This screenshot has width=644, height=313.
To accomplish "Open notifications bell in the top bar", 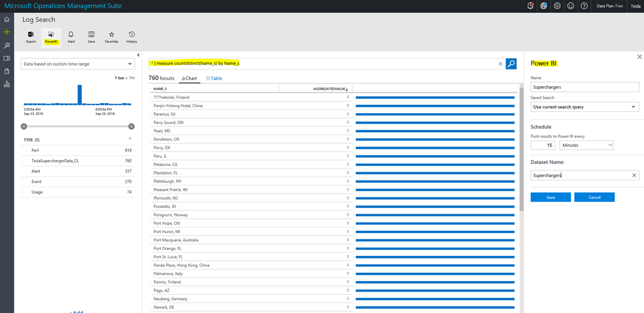I will tap(530, 6).
